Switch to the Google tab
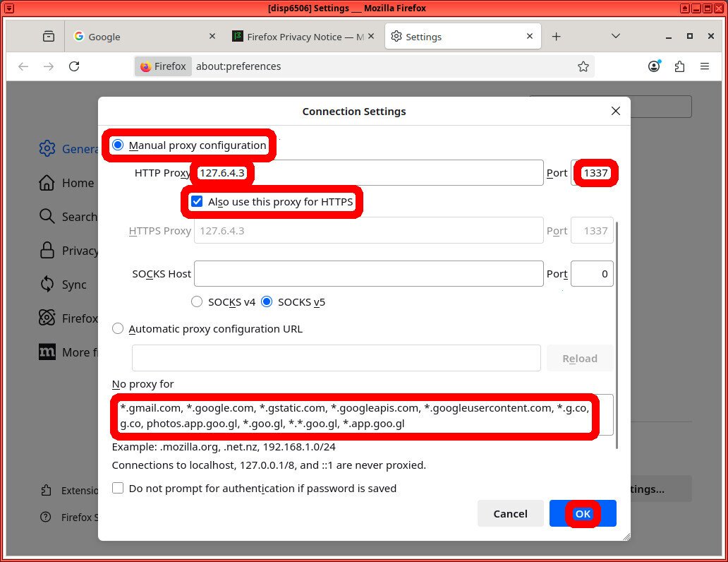Viewport: 728px width, 562px height. click(134, 36)
